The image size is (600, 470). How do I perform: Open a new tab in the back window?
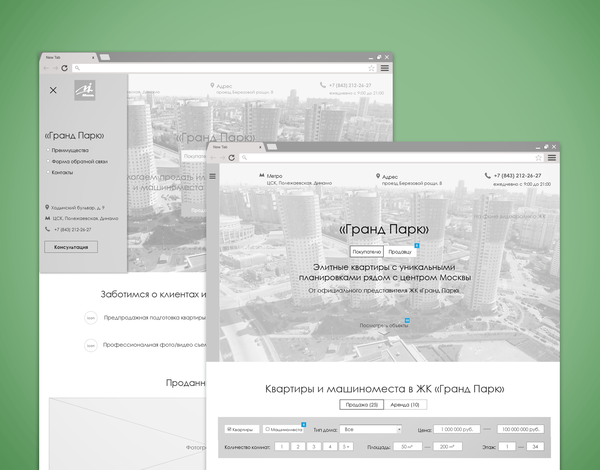(x=105, y=57)
